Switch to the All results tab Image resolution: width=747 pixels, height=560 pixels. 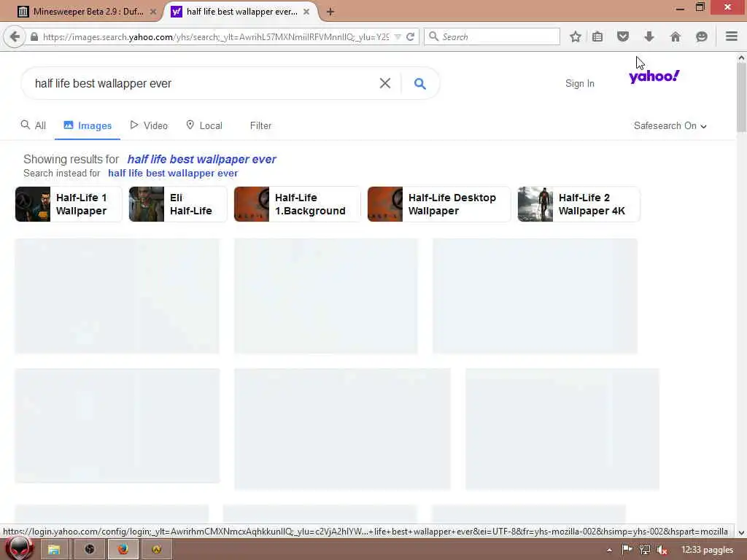coord(34,125)
